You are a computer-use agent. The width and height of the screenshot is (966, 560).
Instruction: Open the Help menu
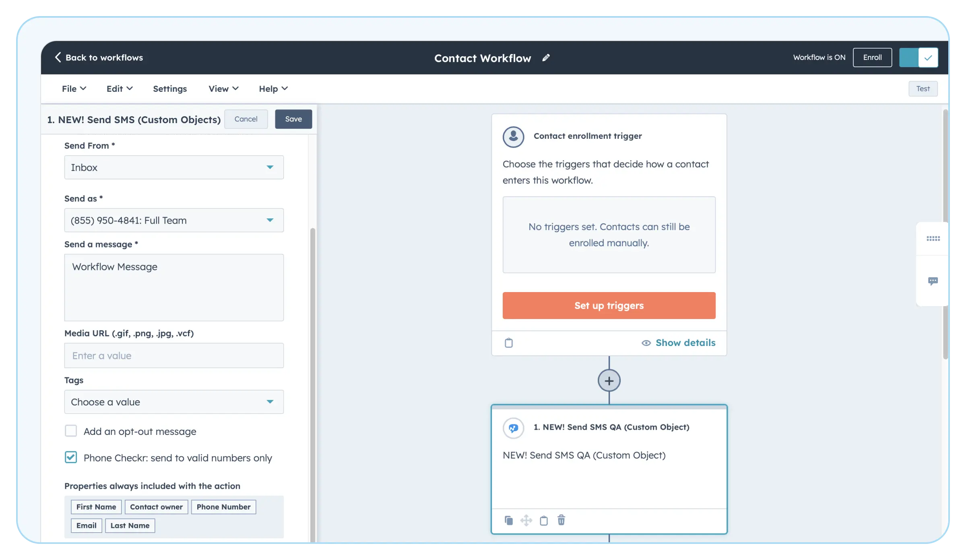(273, 89)
